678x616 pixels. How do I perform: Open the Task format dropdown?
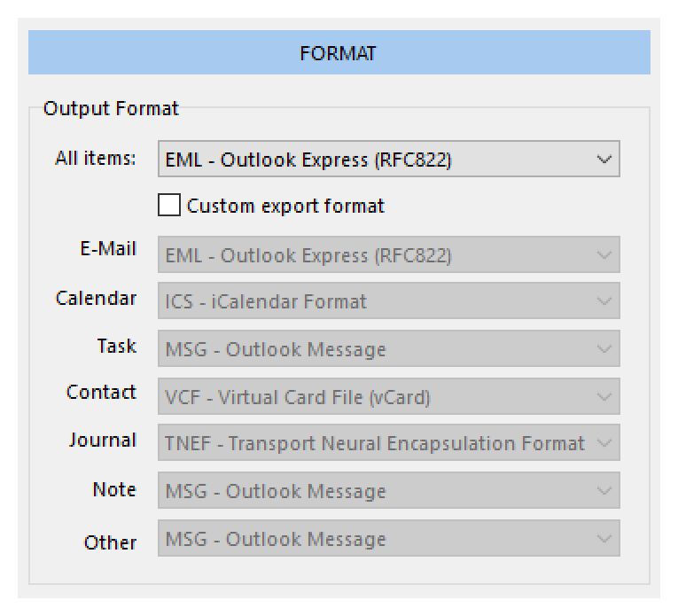388,349
